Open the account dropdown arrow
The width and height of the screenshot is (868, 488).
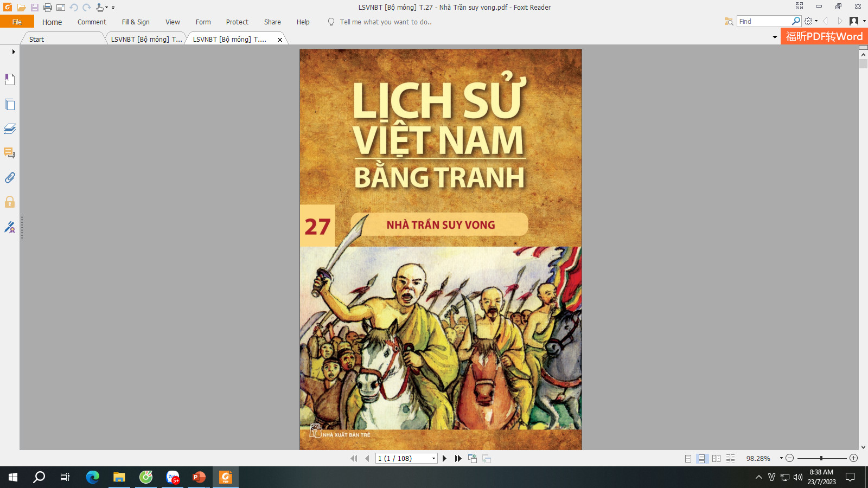point(864,21)
